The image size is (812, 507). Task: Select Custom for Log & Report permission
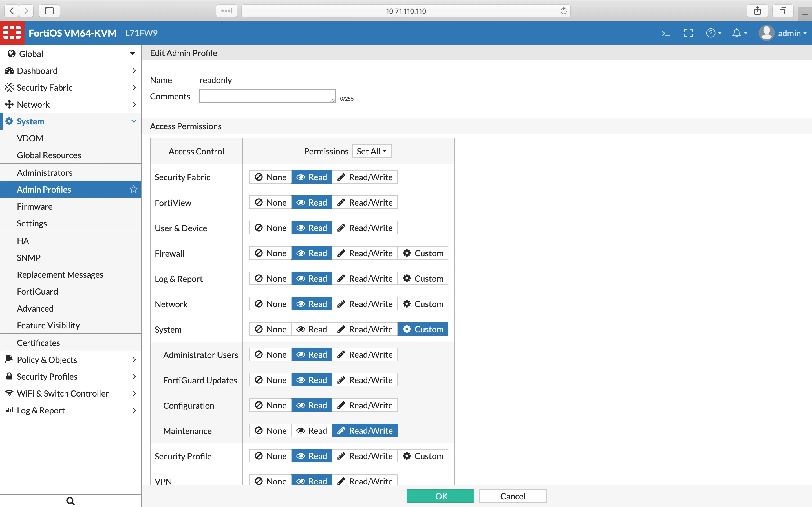click(423, 279)
